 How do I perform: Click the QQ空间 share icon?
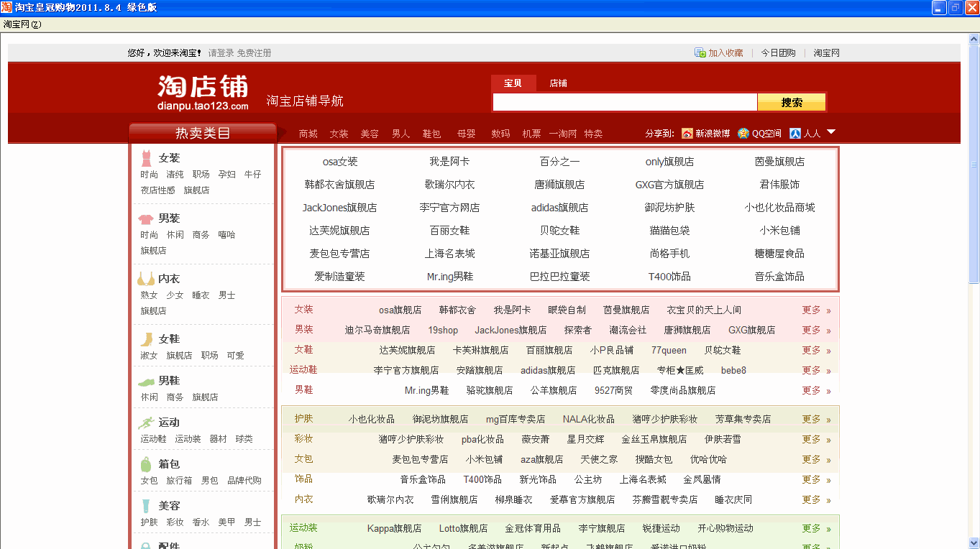click(x=743, y=133)
